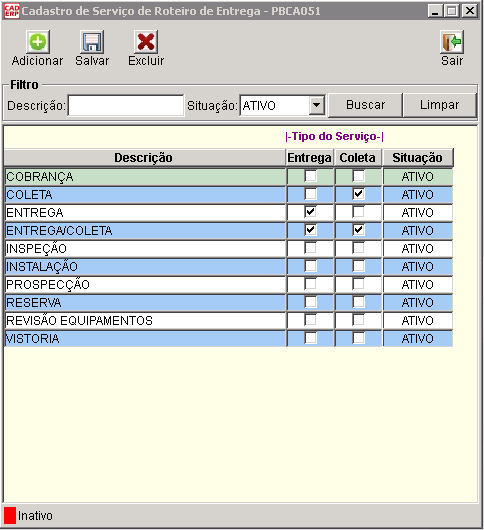Viewport: 484px width, 530px height.
Task: Check Entrega for REVISÃO EQUIPAMENTOS row
Action: tap(310, 320)
